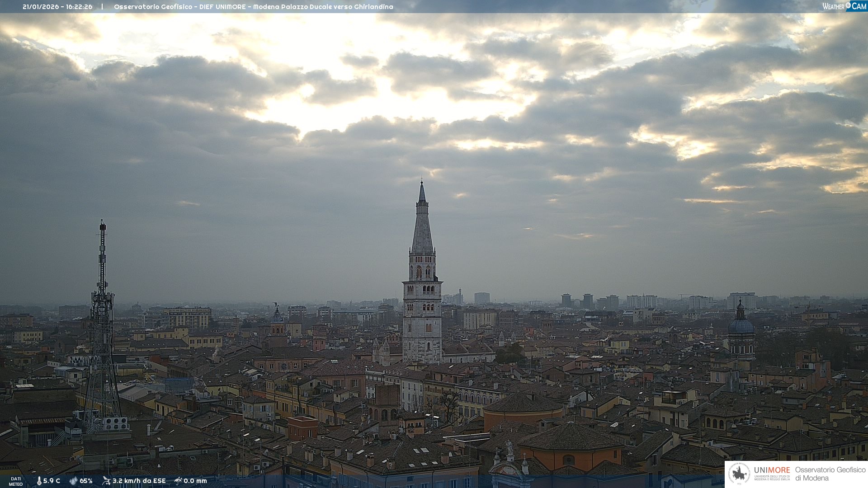Click the UNIMORE circular seal emblem
Screen dimensions: 868x488
740,474
